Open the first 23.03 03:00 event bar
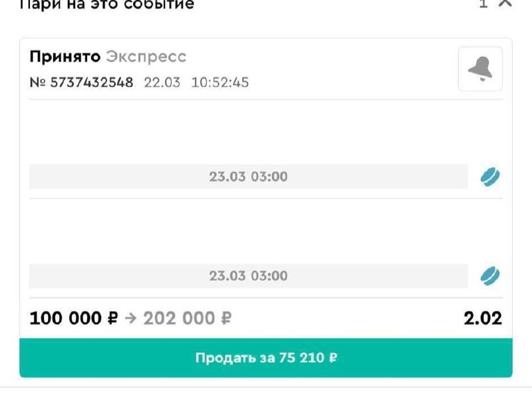Screen dimensions: 532x398 (248, 177)
